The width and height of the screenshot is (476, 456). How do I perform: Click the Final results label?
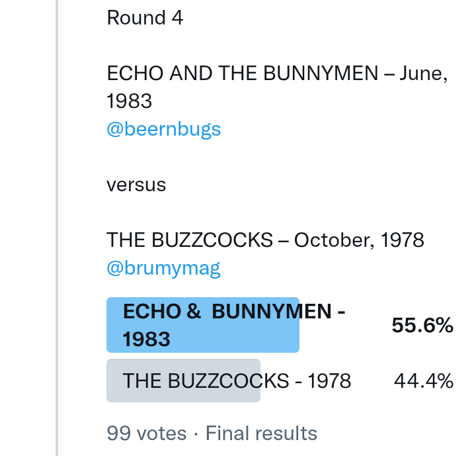(261, 433)
